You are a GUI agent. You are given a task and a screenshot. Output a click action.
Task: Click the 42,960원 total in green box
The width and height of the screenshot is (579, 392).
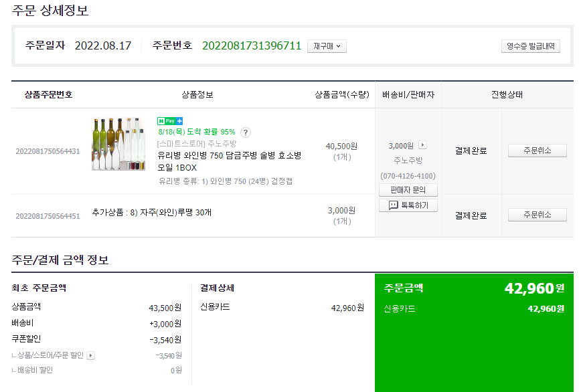[x=534, y=288]
